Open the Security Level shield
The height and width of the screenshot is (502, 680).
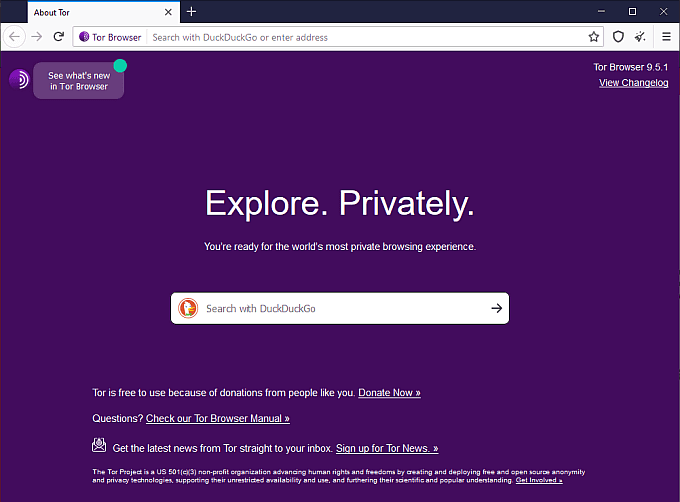[x=618, y=37]
